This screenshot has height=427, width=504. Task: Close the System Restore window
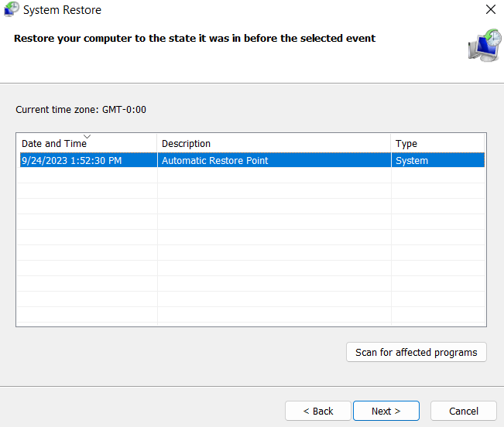[x=490, y=10]
